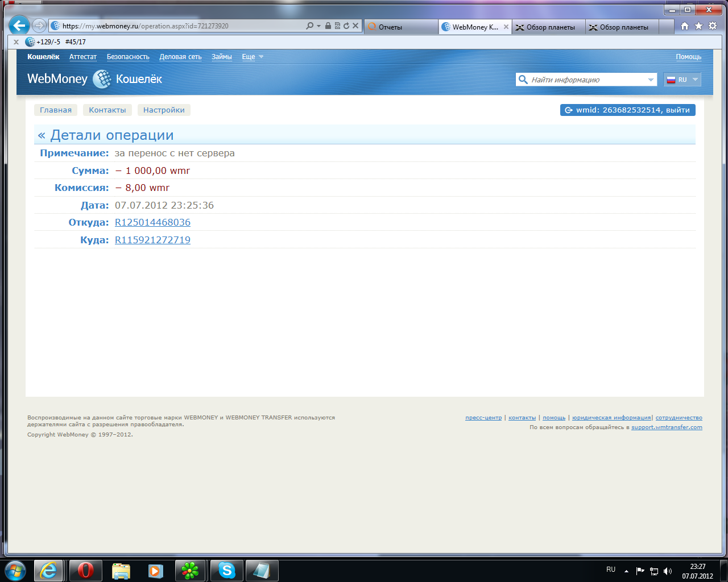Click the volume speaker tray icon
The image size is (728, 582).
(668, 571)
